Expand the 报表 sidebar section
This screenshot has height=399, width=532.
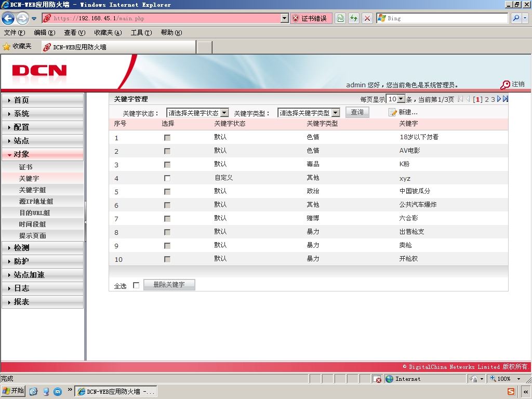coord(43,302)
